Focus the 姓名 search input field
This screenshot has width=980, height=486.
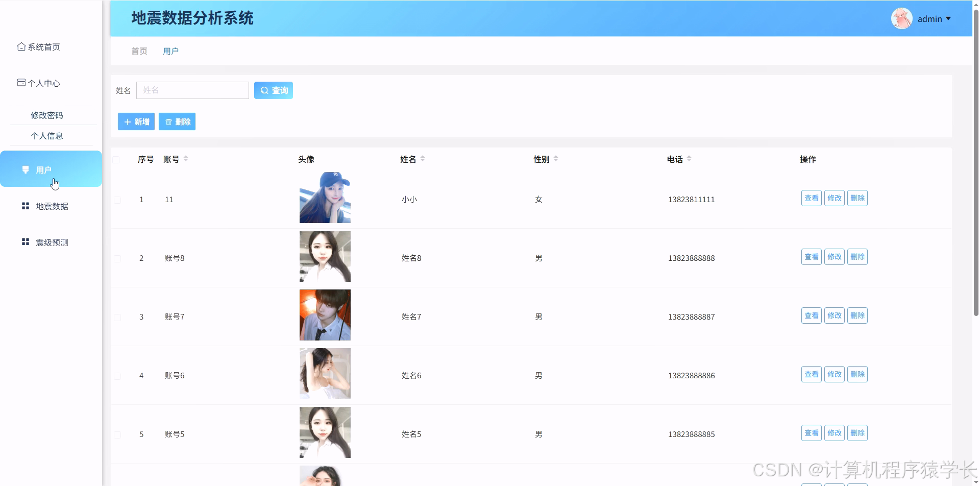[x=192, y=90]
